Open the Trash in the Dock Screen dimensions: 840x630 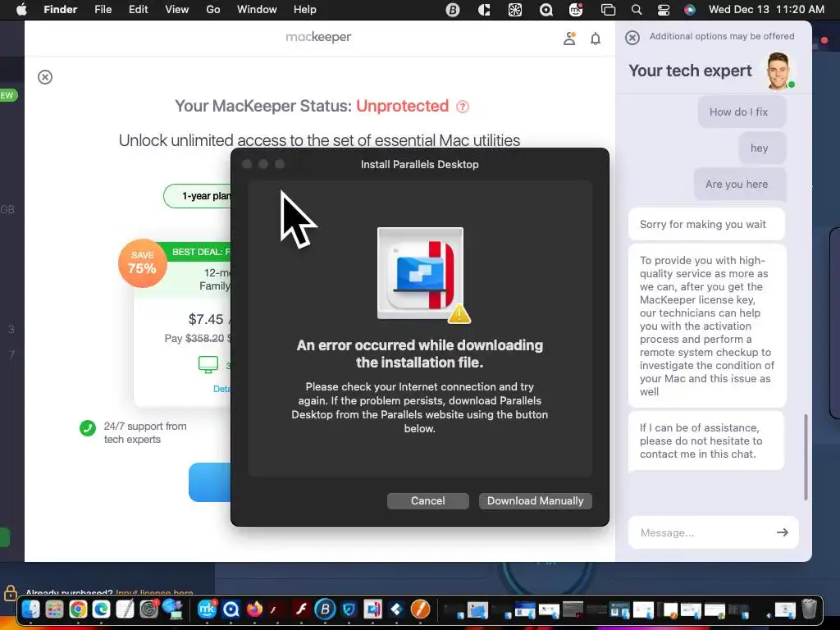point(810,609)
